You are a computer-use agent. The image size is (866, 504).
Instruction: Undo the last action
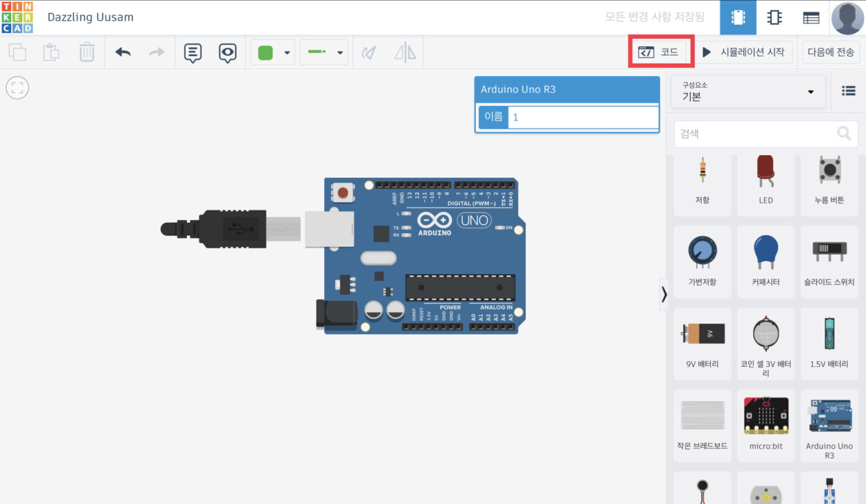tap(123, 52)
